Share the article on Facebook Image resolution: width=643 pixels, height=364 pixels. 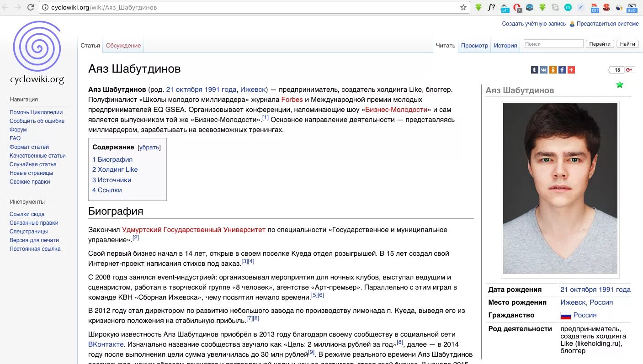562,70
